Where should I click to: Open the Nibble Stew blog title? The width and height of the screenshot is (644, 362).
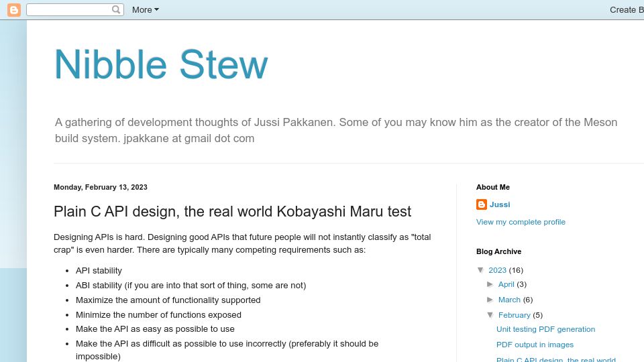tap(161, 64)
